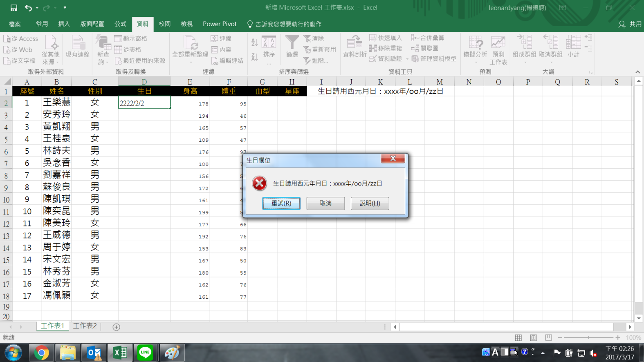644x362 pixels.
Task: Collapse the ribbon with the chevron arrow
Action: [x=637, y=72]
